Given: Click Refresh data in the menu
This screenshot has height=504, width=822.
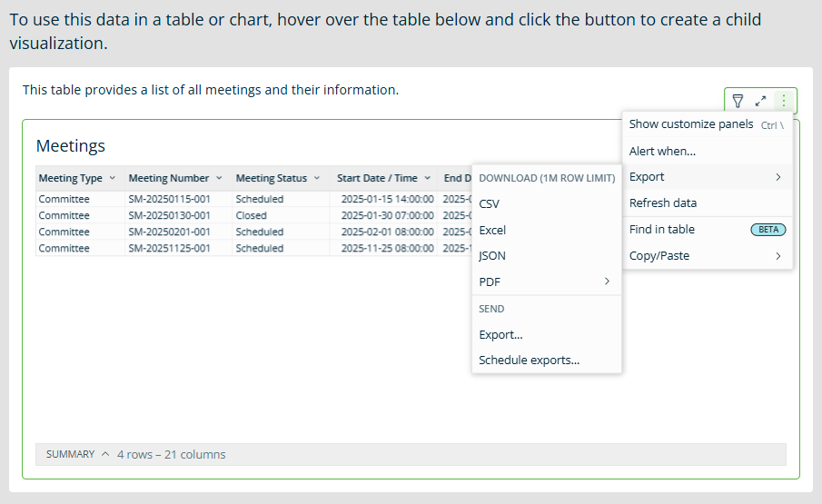Looking at the screenshot, I should pyautogui.click(x=663, y=203).
